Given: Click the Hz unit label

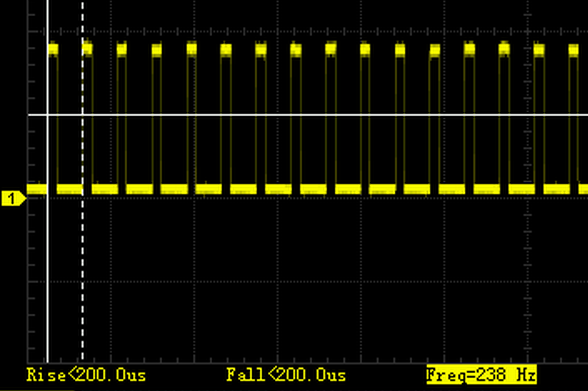Looking at the screenshot, I should tap(526, 375).
